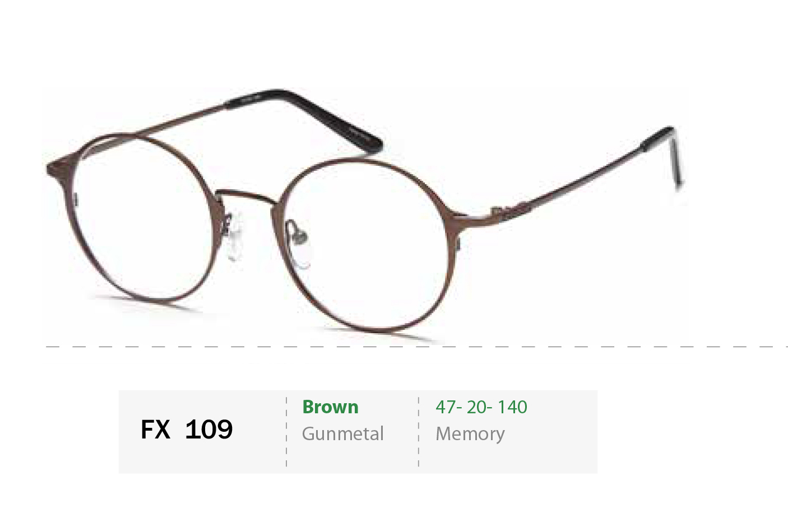Click the FX 109 model number
Screen dimensions: 788x532
[187, 430]
